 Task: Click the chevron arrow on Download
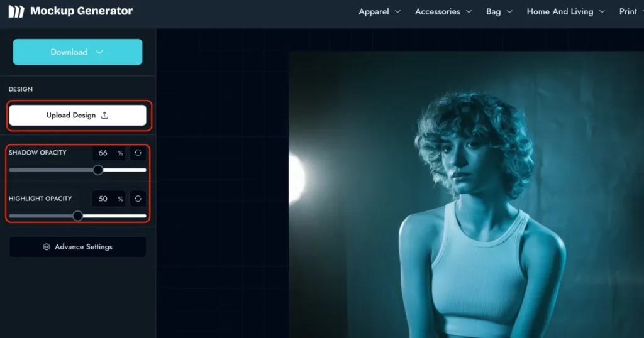[x=99, y=52]
